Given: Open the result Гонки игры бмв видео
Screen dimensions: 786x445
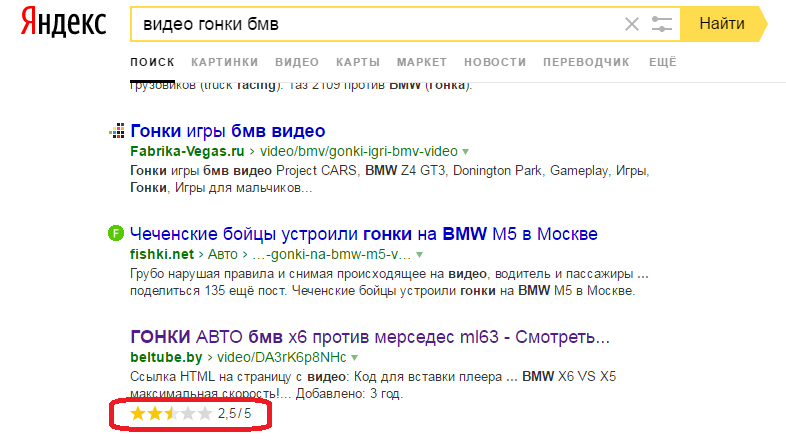Looking at the screenshot, I should (x=228, y=131).
